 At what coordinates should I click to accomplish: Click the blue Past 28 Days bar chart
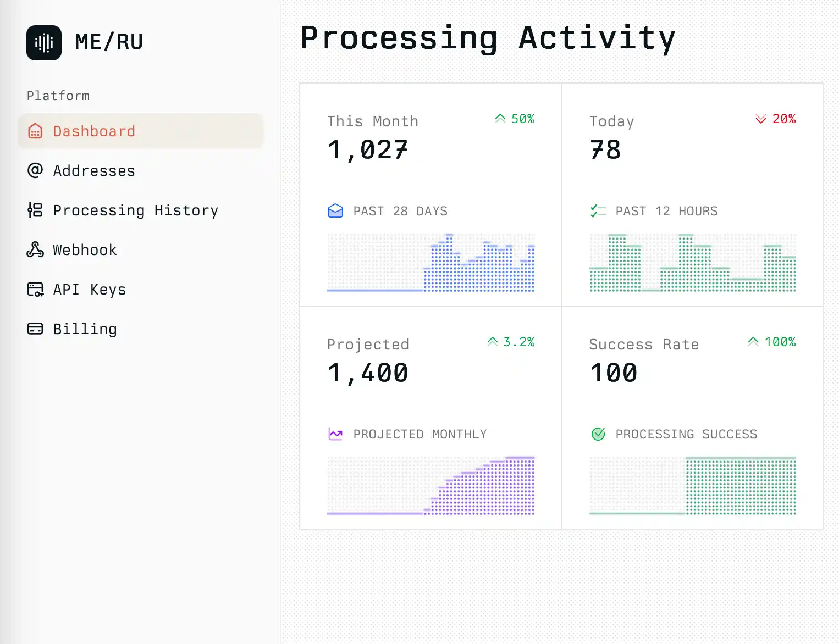click(x=430, y=263)
